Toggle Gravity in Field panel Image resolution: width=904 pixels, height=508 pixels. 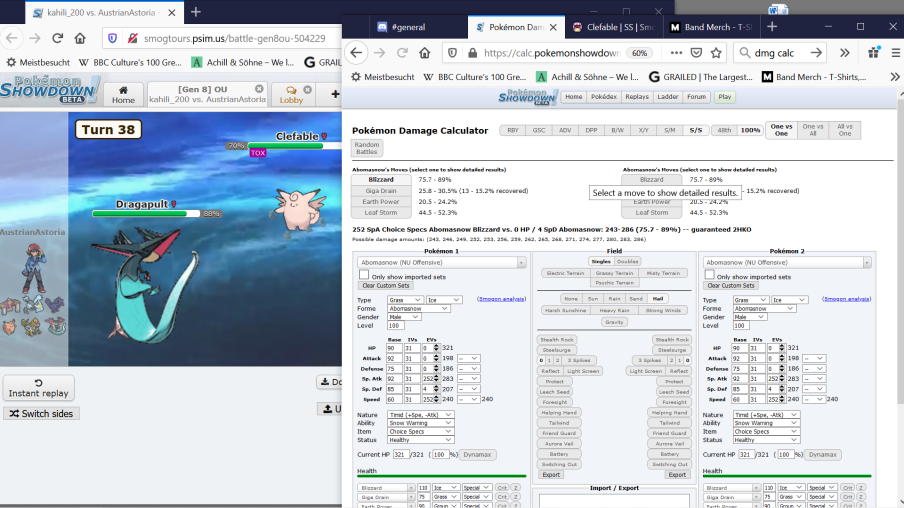[x=614, y=322]
